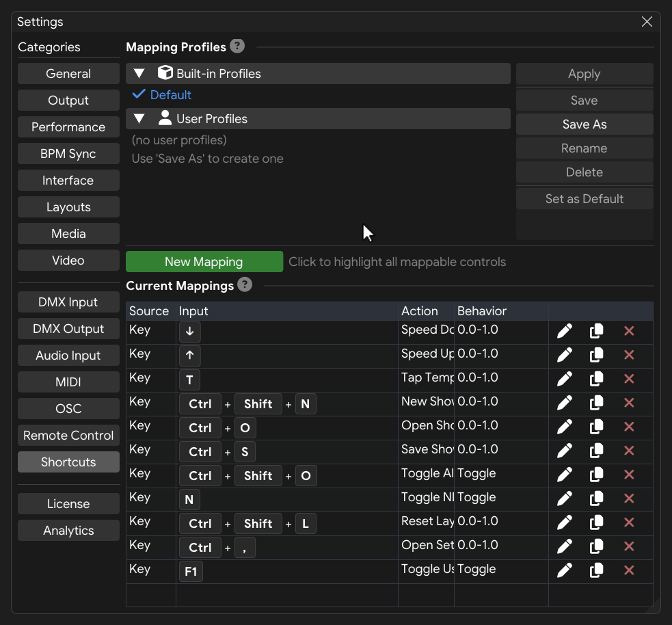Viewport: 672px width, 625px height.
Task: Open the Analytics category
Action: pos(68,531)
